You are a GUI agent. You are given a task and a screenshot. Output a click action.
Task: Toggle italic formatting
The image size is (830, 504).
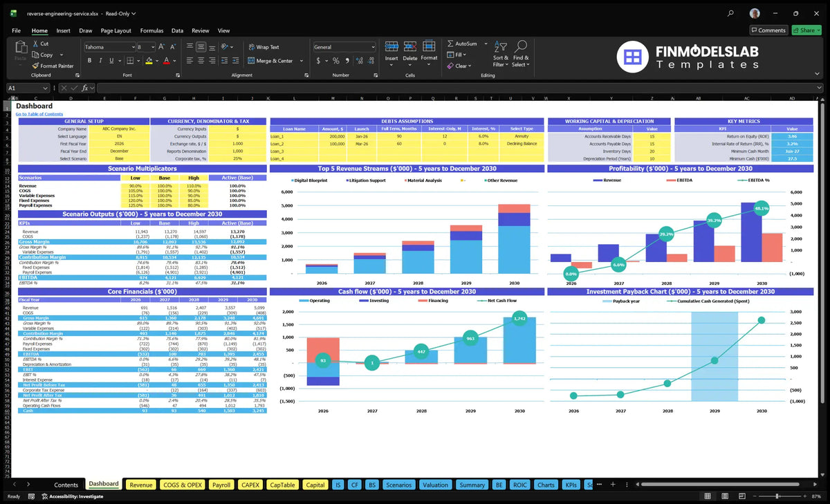tap(100, 61)
